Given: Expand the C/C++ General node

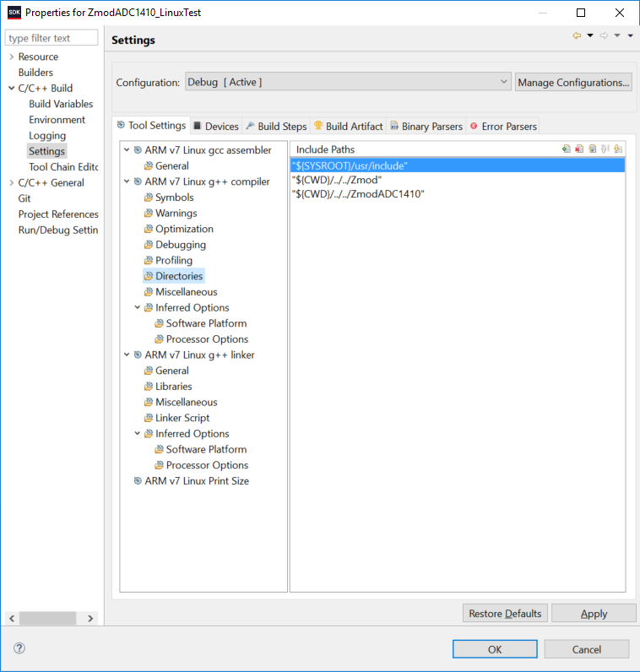Looking at the screenshot, I should click(12, 182).
